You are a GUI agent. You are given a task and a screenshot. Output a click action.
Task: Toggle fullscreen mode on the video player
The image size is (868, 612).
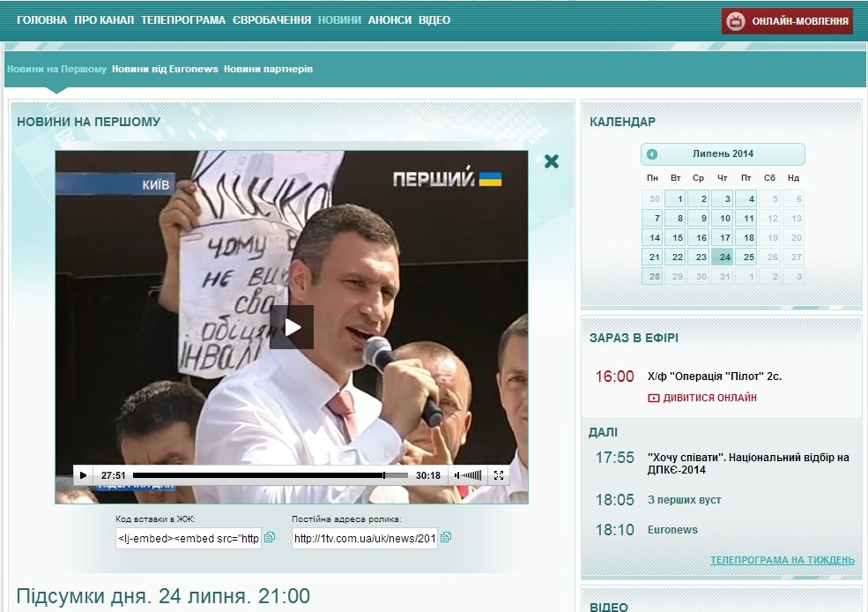499,475
